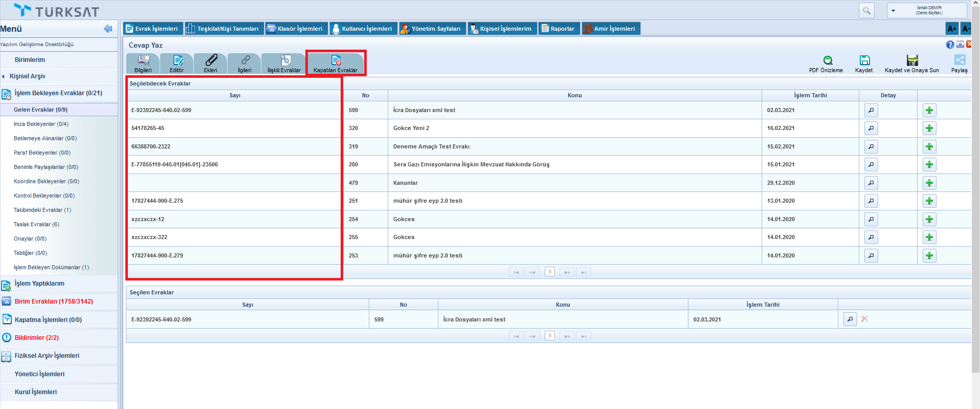Open Birim Evrakları (1758/3142) link
Screen dimensions: 980x409
(54, 302)
